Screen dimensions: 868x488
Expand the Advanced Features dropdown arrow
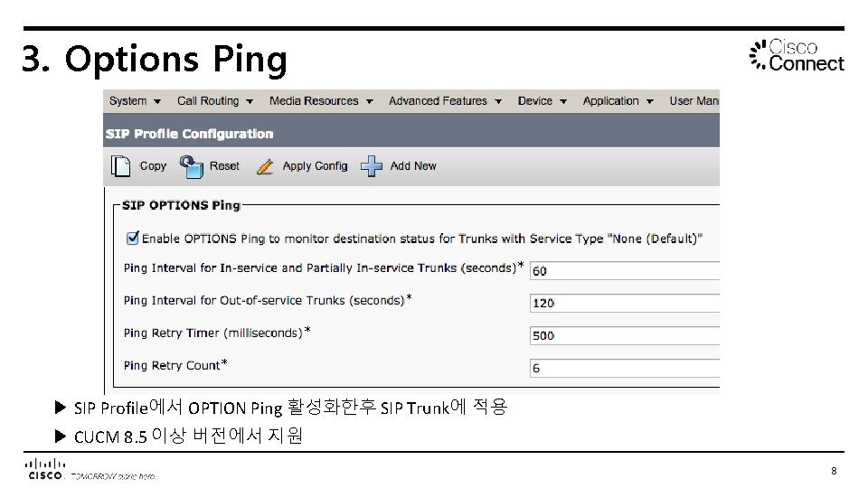point(498,102)
